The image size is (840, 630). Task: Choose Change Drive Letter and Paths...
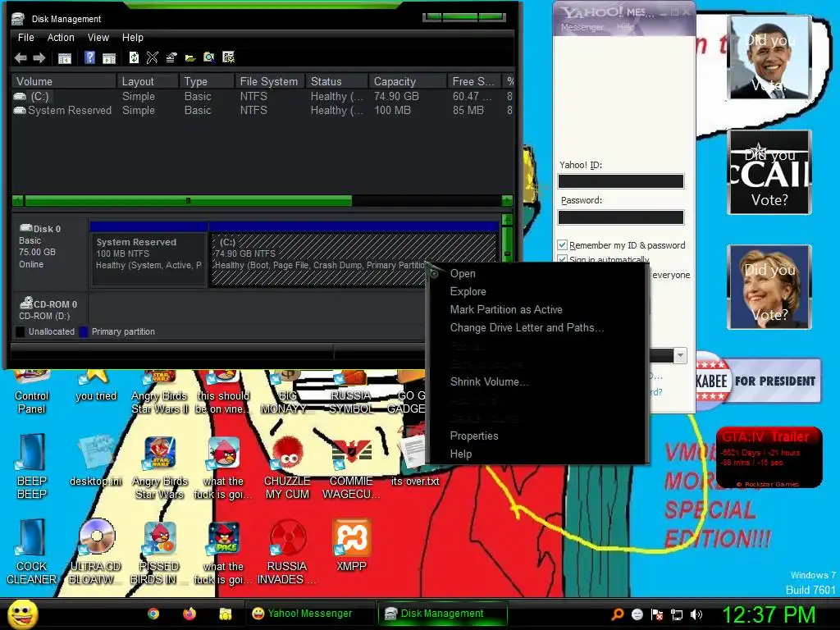pos(538,327)
